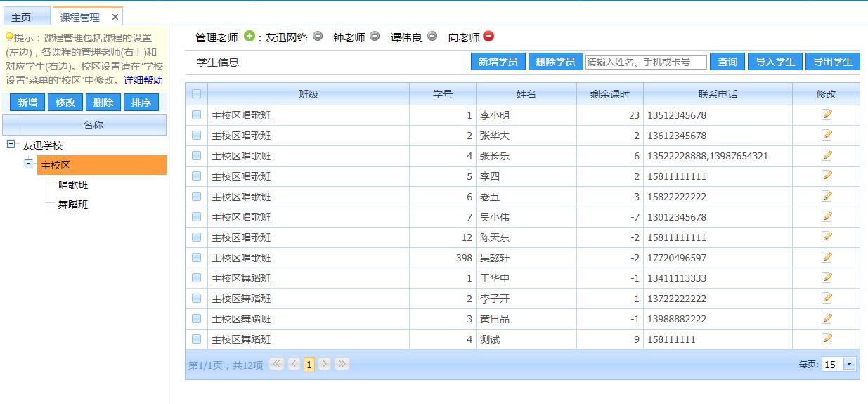This screenshot has width=868, height=404.
Task: Click green plus icon to add managing teacher
Action: coord(250,37)
